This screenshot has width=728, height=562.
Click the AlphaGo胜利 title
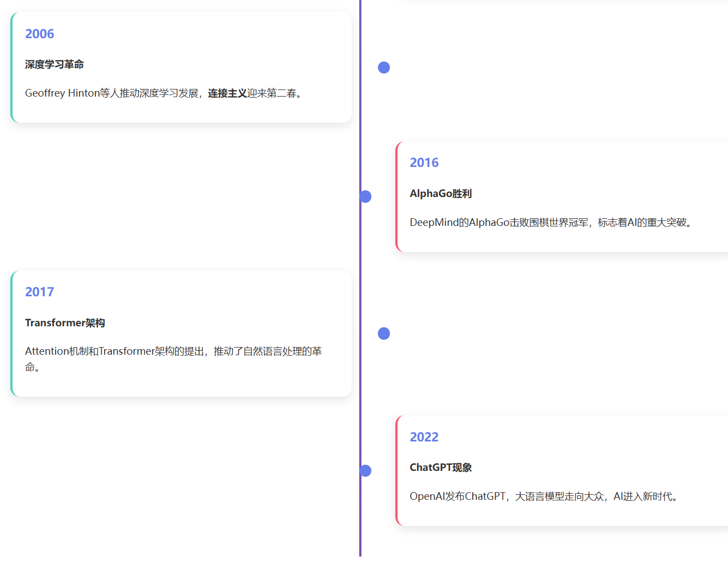(x=441, y=193)
